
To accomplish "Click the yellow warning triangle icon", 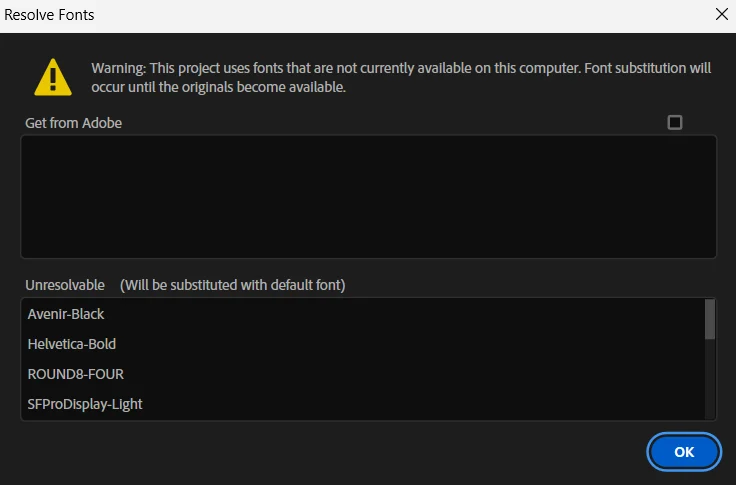I will coord(52,76).
